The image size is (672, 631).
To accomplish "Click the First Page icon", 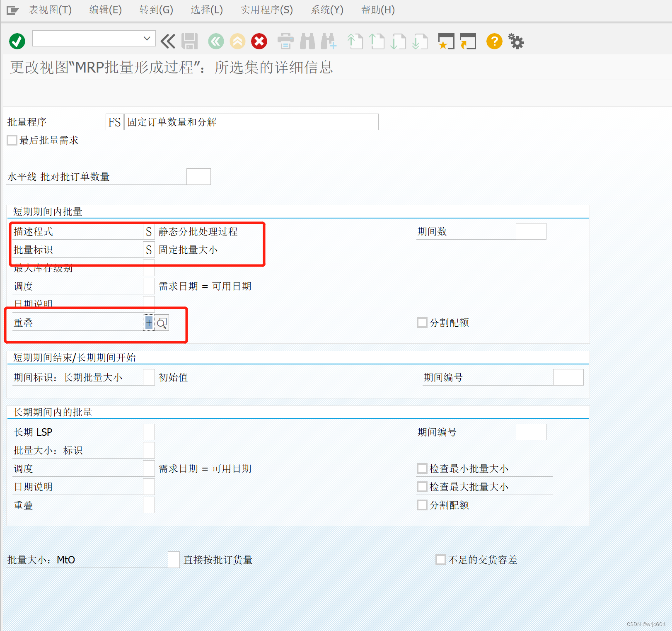I will tap(355, 41).
